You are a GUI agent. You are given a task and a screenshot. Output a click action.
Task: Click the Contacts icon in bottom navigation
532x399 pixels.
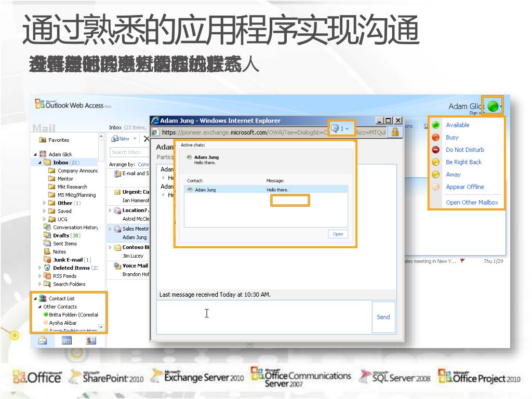pos(91,340)
